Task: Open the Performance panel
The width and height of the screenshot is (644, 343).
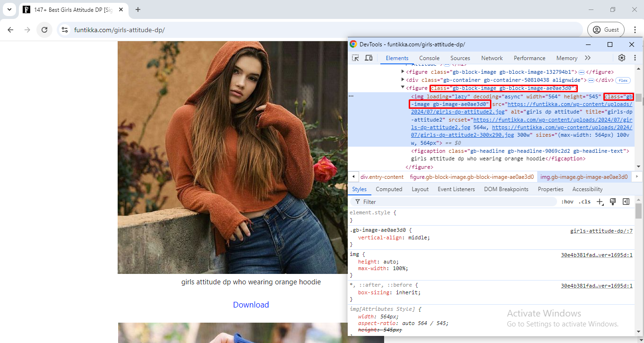Action: coord(529,58)
